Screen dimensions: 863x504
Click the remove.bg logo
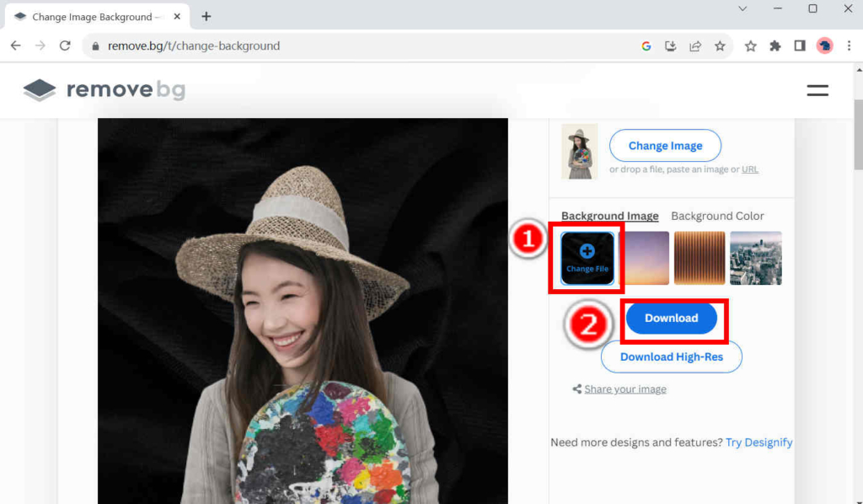103,90
